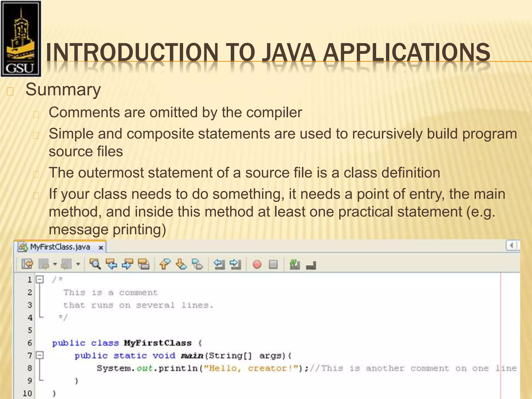Click Toggle Bookmark icon
532x399 pixels.
click(197, 264)
